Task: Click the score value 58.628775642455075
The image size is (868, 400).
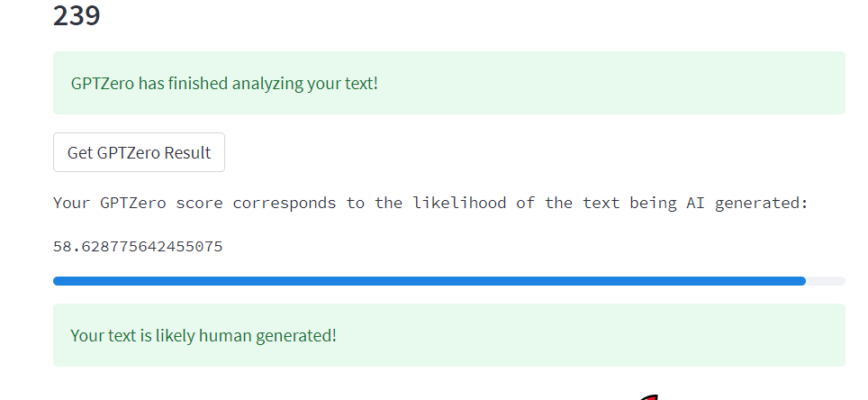Action: tap(138, 246)
